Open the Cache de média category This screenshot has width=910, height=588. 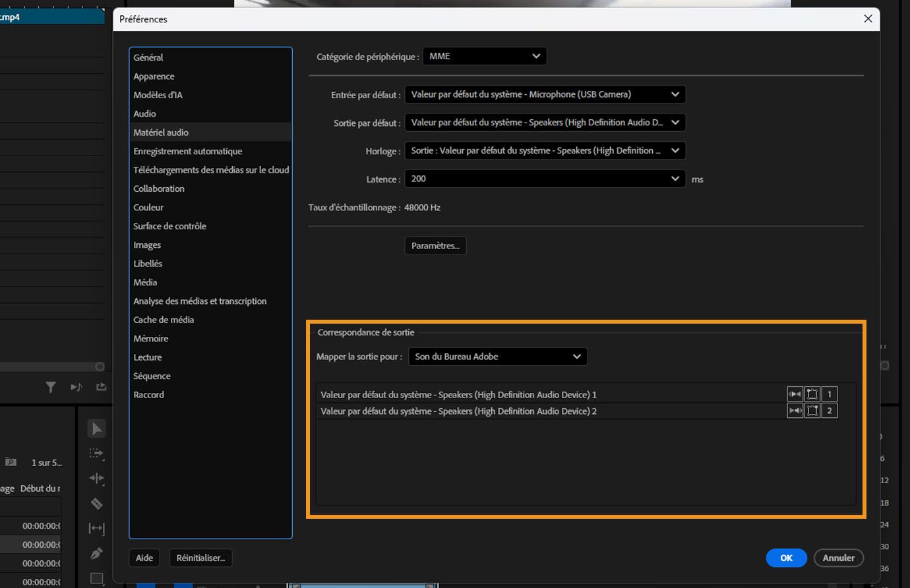210,320
